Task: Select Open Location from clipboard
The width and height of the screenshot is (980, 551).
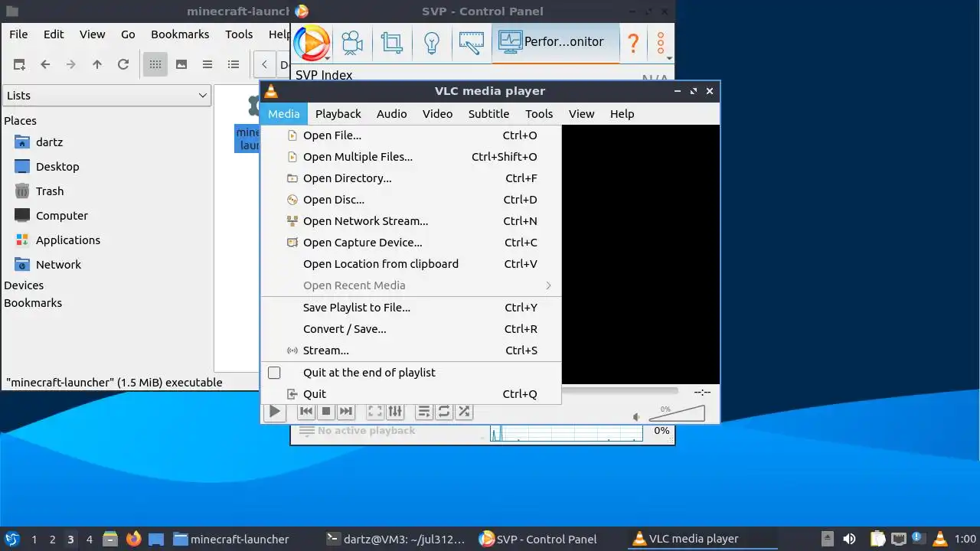Action: click(411, 264)
